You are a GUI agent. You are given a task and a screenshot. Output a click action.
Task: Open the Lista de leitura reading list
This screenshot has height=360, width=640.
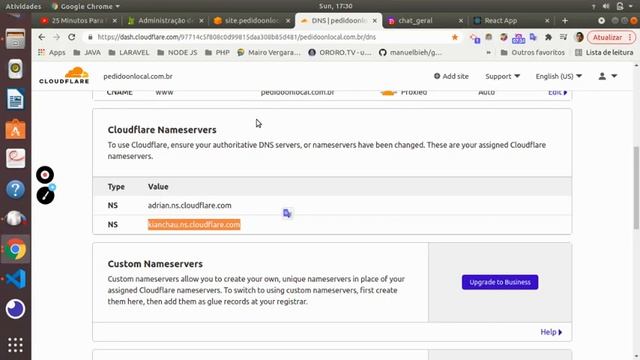coord(604,52)
